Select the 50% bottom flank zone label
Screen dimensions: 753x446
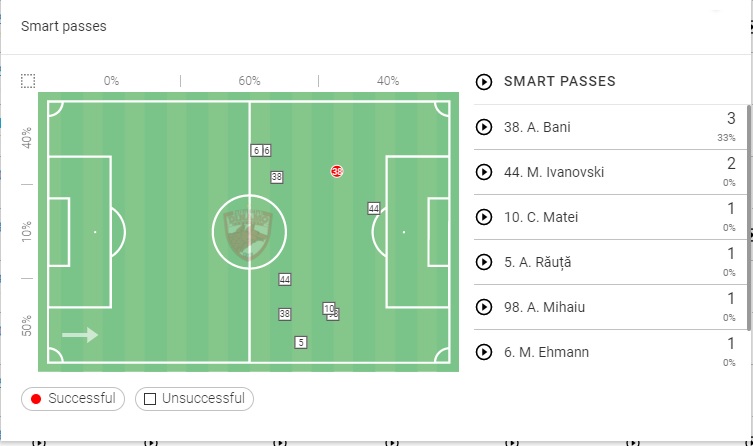coord(28,326)
